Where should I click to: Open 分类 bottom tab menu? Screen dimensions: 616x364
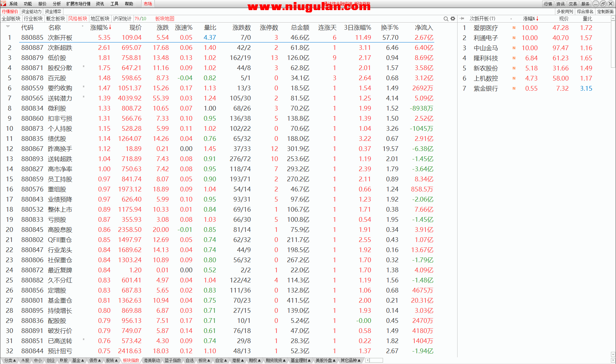click(10, 360)
